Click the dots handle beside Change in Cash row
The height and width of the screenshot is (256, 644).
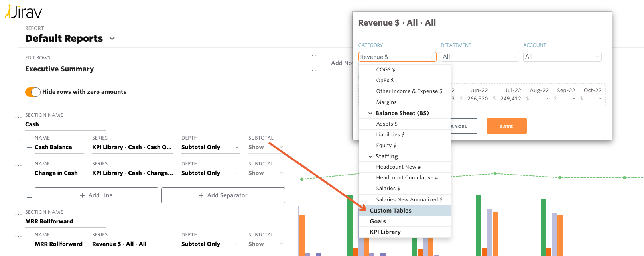click(x=18, y=166)
